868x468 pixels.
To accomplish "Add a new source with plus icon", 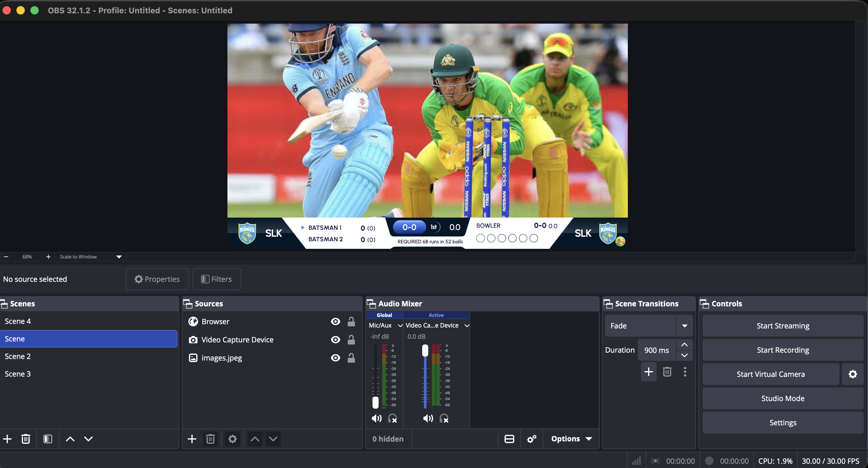I will 192,439.
